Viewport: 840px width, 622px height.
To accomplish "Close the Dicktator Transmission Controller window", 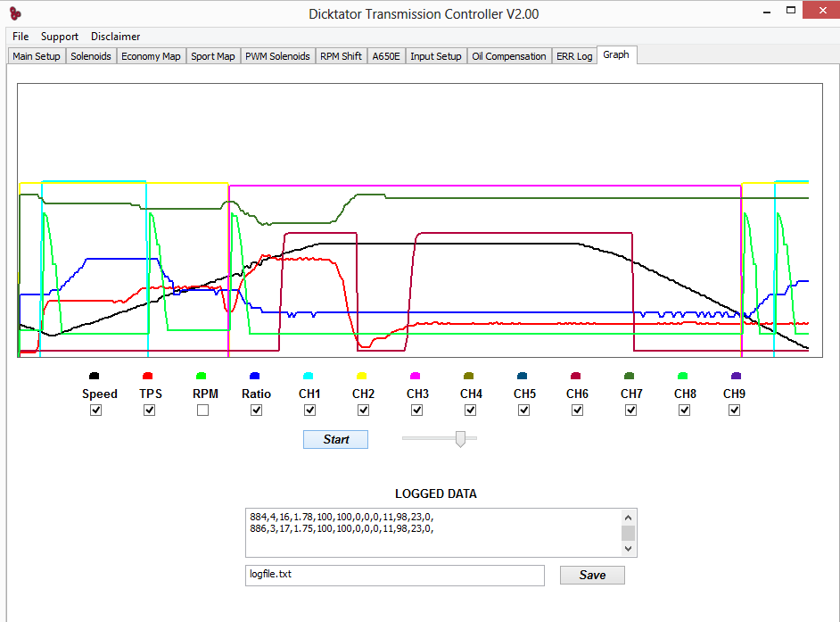I will (x=822, y=10).
